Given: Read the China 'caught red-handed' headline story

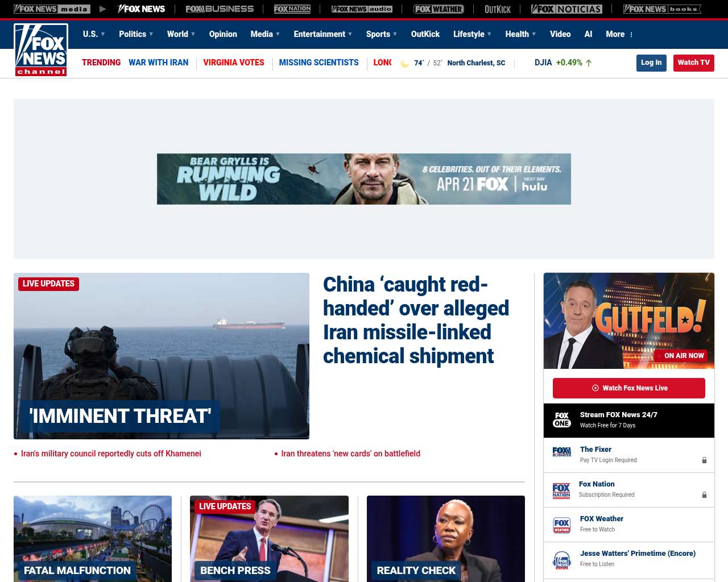Looking at the screenshot, I should click(416, 320).
